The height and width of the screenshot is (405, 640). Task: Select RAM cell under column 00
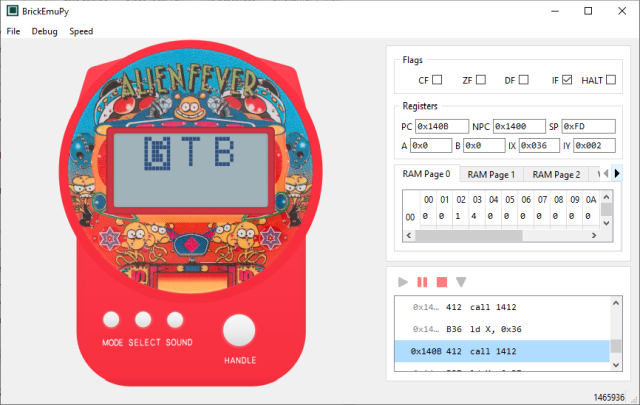(x=428, y=216)
